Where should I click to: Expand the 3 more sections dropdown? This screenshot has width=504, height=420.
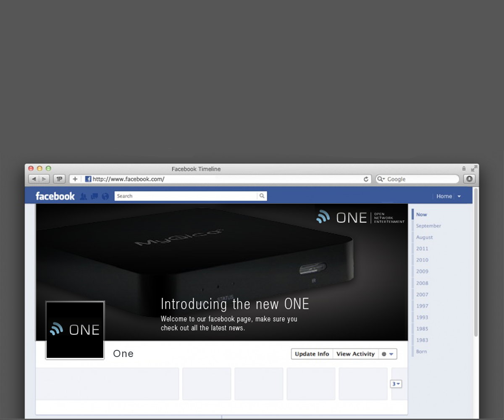(x=396, y=384)
